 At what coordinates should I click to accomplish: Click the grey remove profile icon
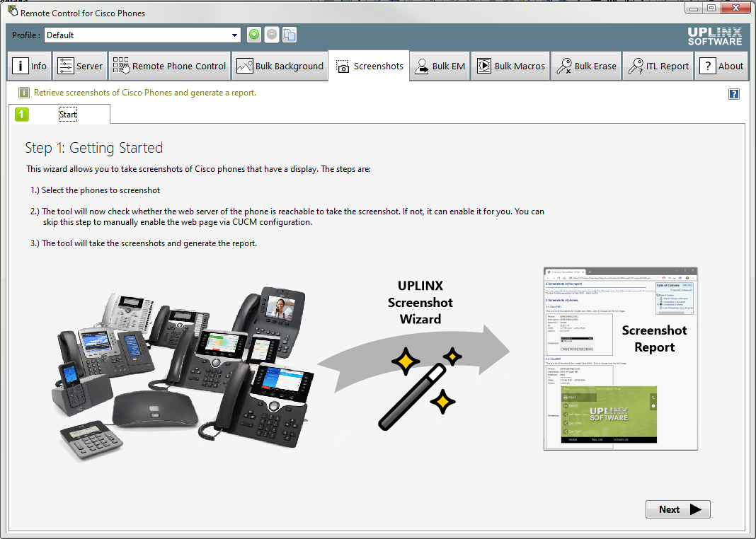pos(272,35)
